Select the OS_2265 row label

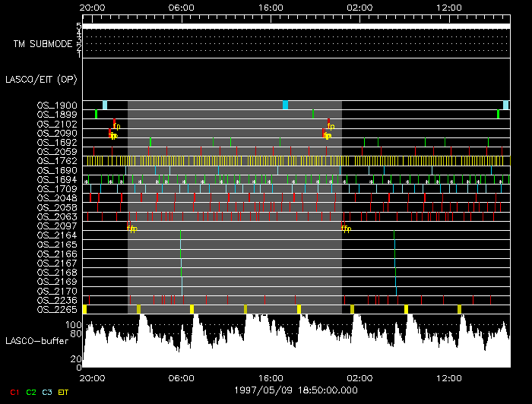click(57, 309)
